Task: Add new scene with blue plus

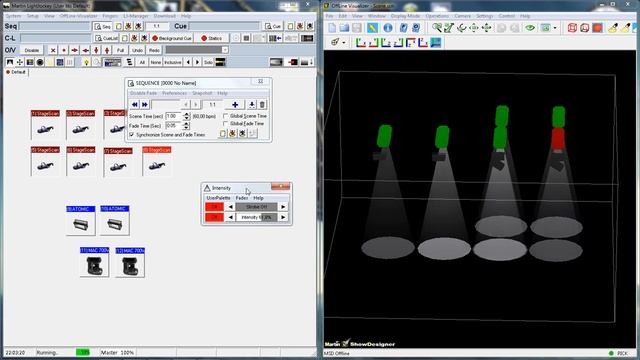Action: [235, 105]
